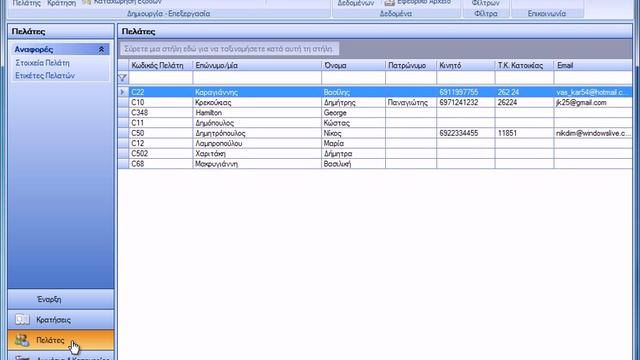This screenshot has height=360, width=640.
Task: Sort by Κωδικός Πελάτη column header
Action: click(x=160, y=65)
